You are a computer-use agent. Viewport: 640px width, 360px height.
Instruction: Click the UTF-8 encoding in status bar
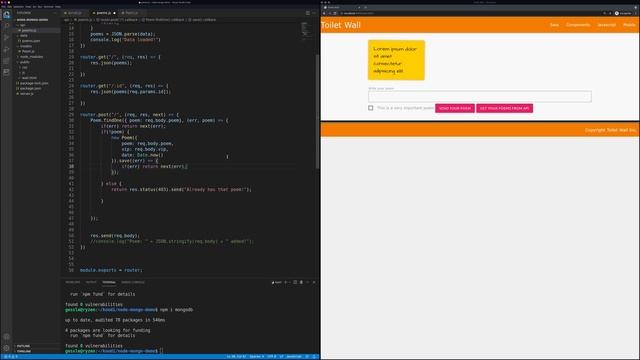(271, 357)
